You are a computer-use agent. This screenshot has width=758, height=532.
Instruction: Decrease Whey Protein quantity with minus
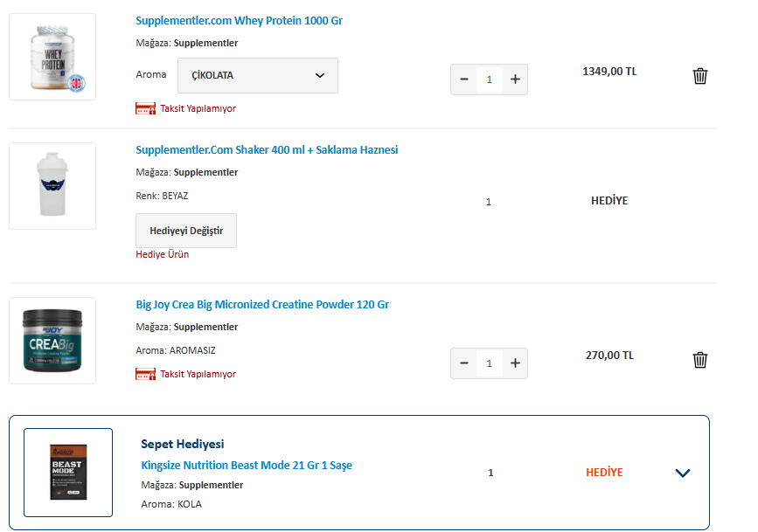click(x=464, y=79)
